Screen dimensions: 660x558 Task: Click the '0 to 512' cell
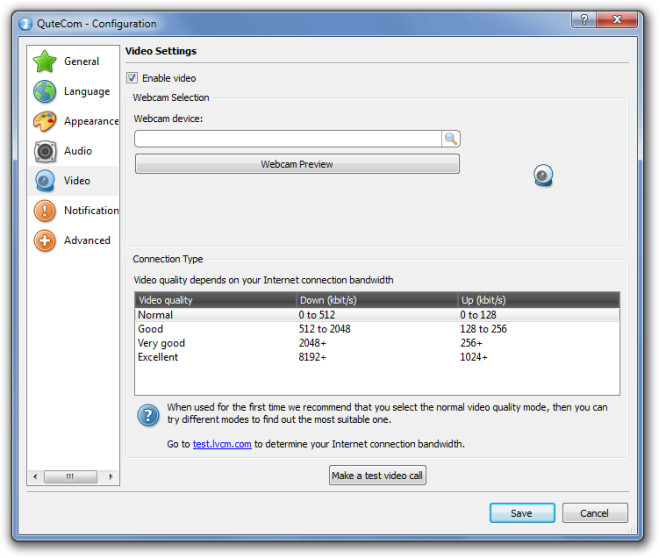click(317, 315)
